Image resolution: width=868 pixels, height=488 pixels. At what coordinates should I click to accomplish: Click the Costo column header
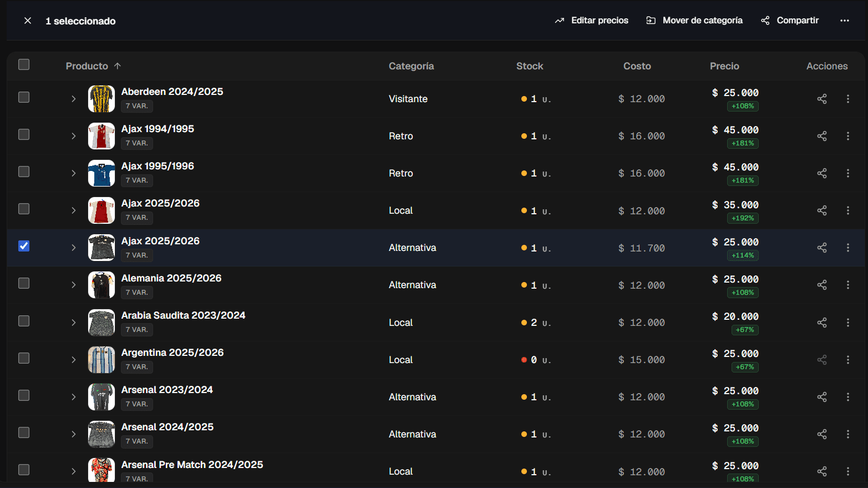637,66
